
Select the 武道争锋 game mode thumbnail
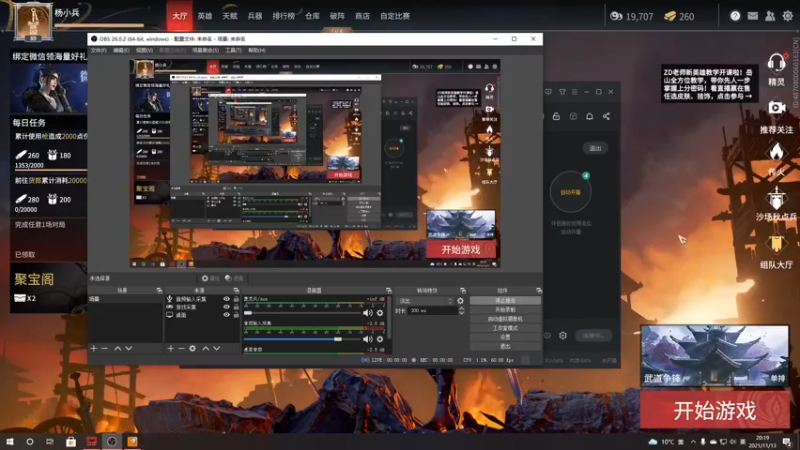tap(714, 355)
